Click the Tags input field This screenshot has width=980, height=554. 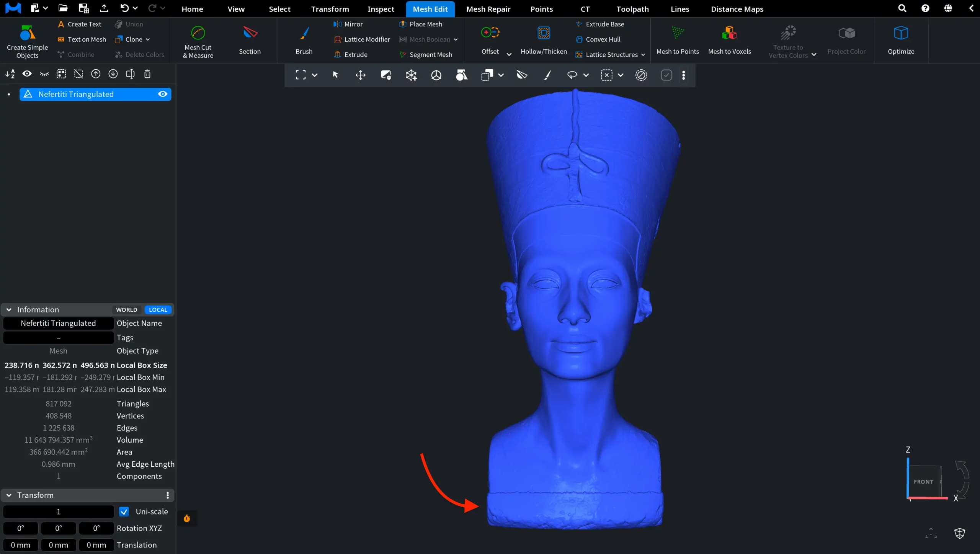tap(59, 338)
